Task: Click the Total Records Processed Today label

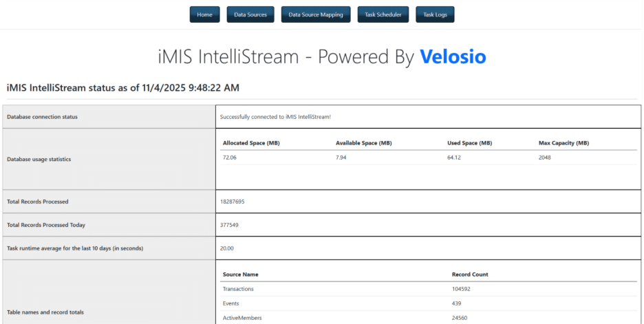Action: click(x=46, y=225)
